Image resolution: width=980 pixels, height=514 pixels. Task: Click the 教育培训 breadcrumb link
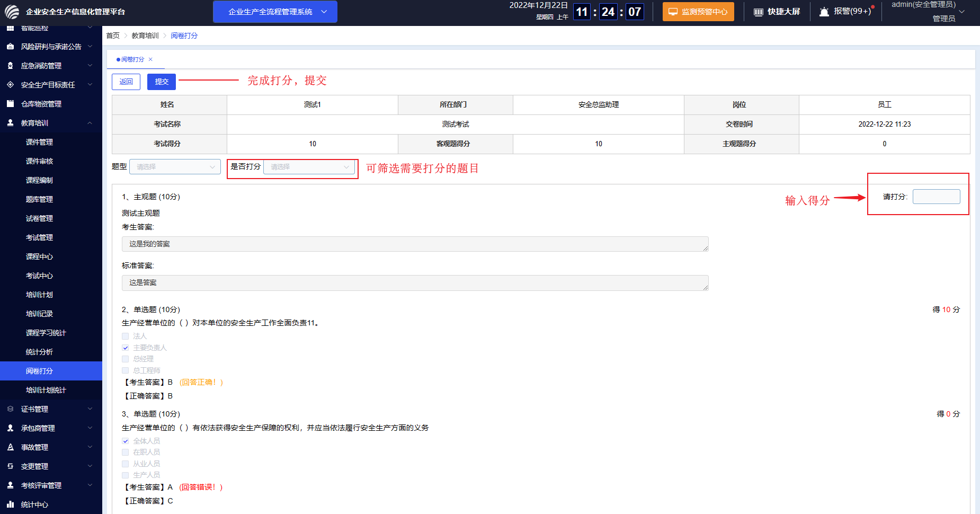145,36
